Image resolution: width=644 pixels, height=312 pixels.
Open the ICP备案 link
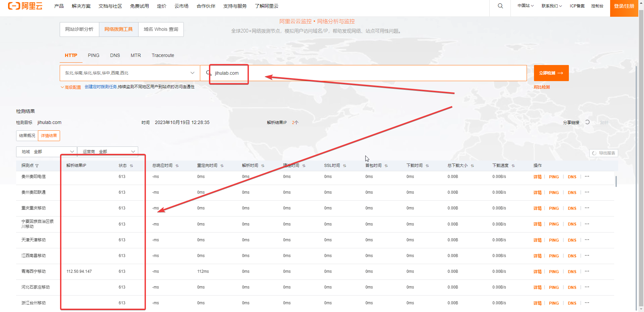coord(577,6)
